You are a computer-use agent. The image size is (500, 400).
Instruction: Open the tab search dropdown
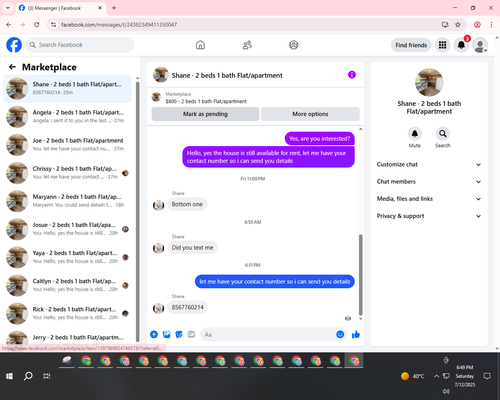click(x=8, y=8)
